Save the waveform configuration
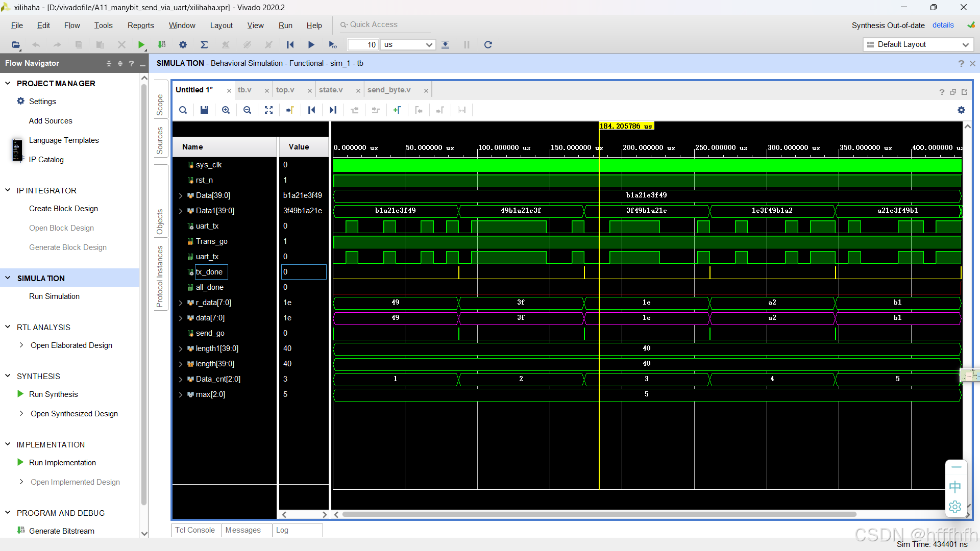Image resolution: width=980 pixels, height=551 pixels. click(x=204, y=110)
